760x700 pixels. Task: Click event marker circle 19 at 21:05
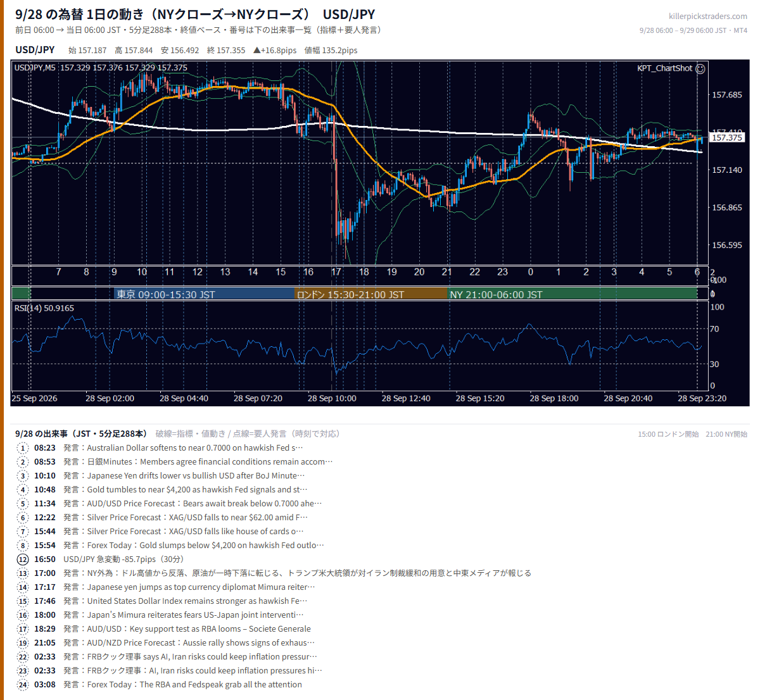point(23,643)
